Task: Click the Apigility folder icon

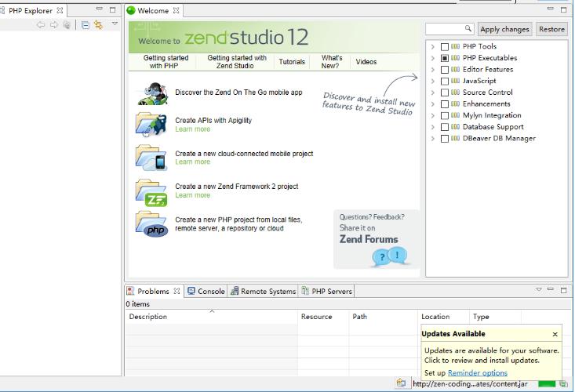Action: [x=151, y=125]
